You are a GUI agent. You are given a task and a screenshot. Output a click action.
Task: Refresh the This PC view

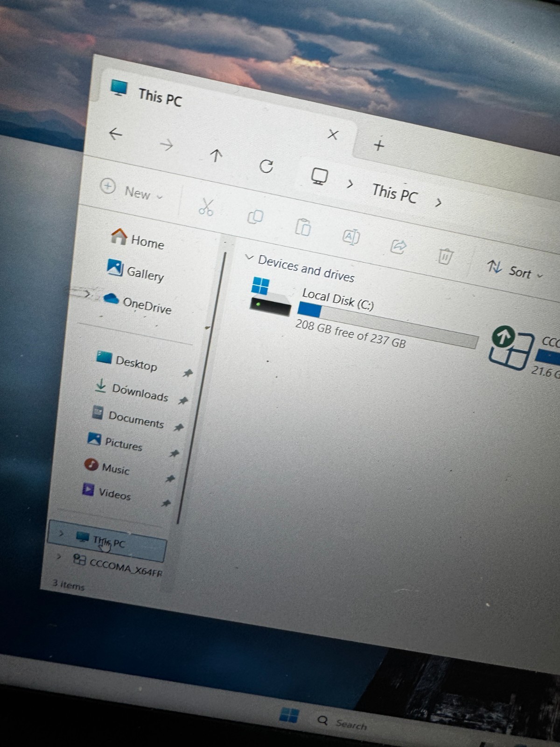click(266, 166)
